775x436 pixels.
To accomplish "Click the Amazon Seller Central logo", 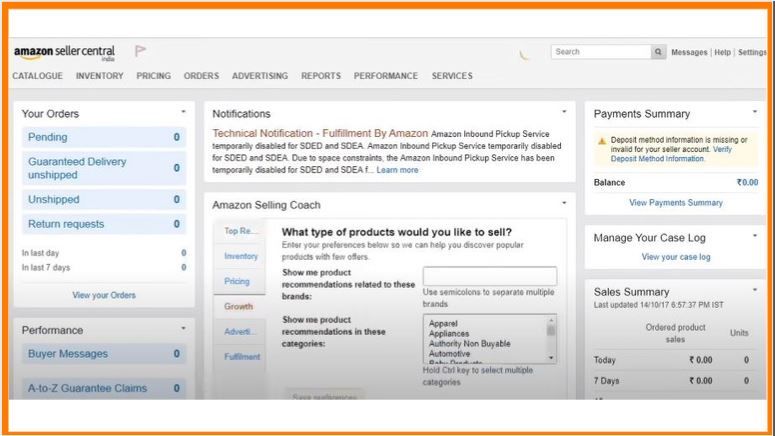I will click(64, 52).
